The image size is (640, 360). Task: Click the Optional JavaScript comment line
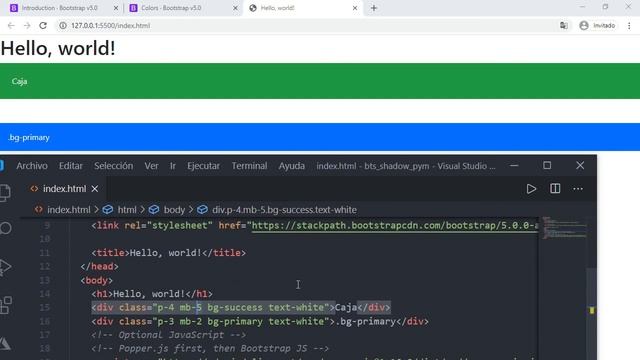169,335
